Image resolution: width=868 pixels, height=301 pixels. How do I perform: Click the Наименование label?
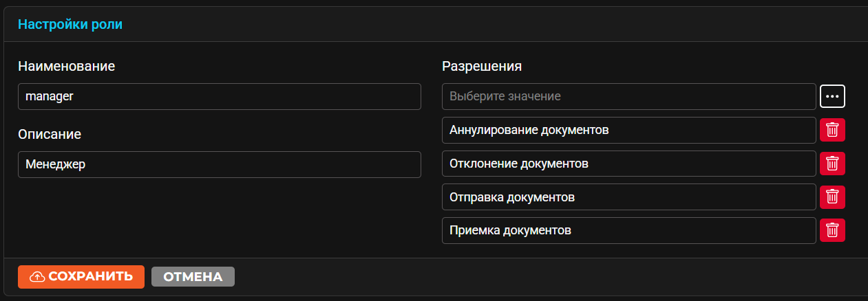point(67,66)
